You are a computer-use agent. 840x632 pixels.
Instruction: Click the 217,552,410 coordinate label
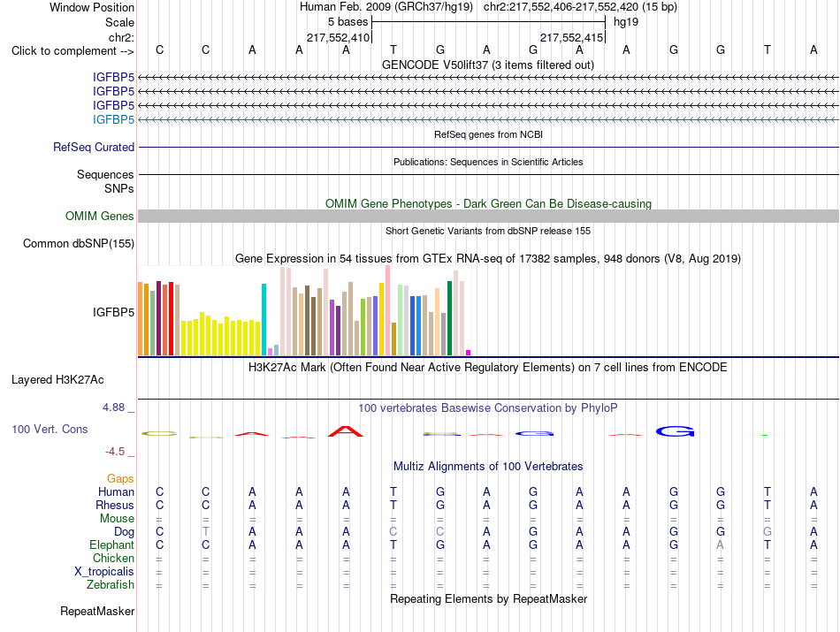[338, 37]
